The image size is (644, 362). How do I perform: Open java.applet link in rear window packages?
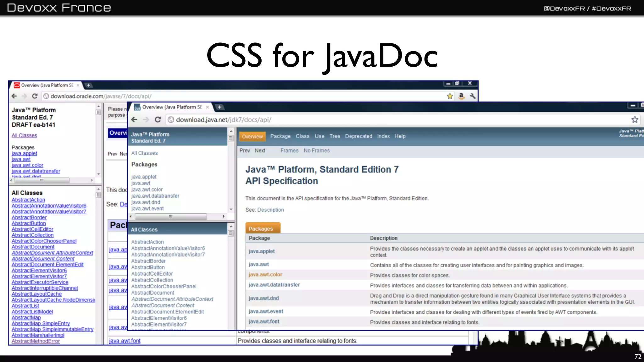coord(24,153)
